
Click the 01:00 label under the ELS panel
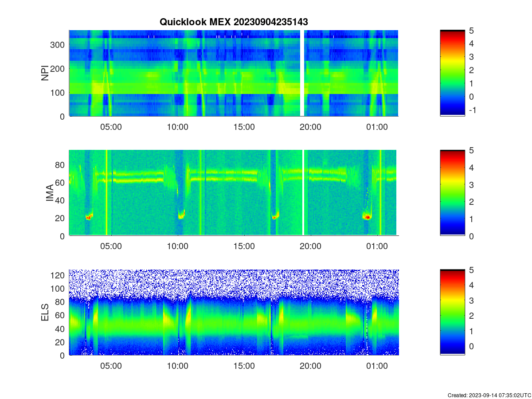[377, 366]
